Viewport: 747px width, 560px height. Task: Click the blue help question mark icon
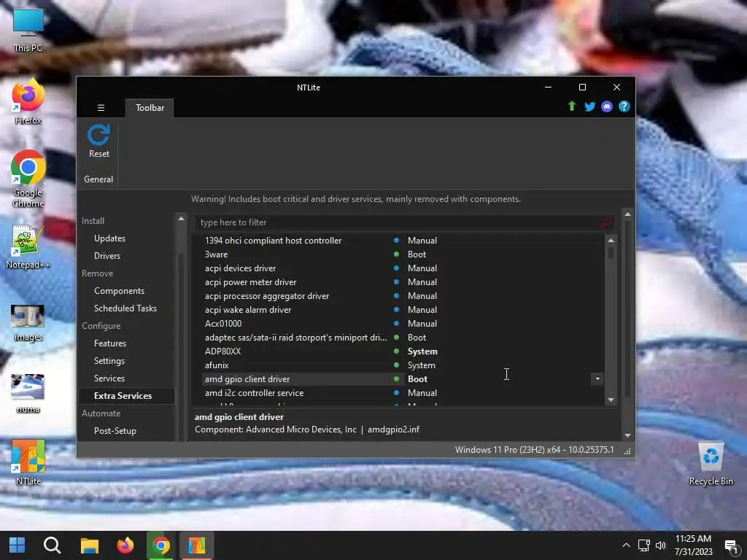point(624,106)
